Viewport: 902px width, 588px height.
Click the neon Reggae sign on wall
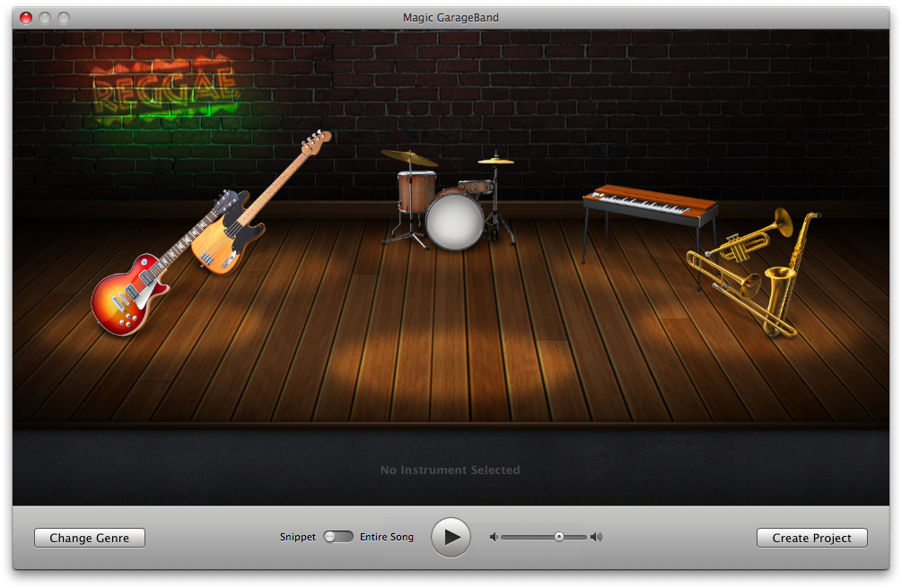click(x=165, y=89)
